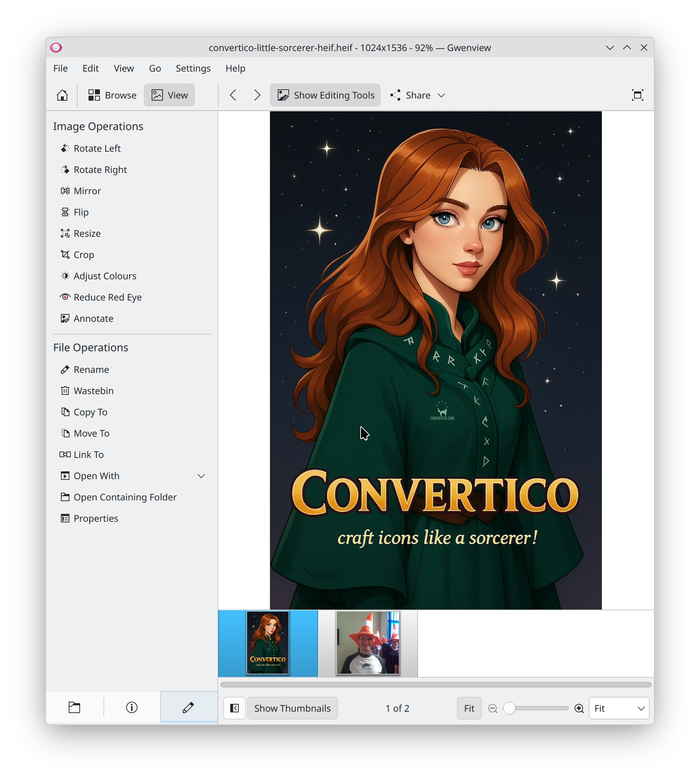Open the Settings menu
The height and width of the screenshot is (779, 700).
(x=193, y=68)
